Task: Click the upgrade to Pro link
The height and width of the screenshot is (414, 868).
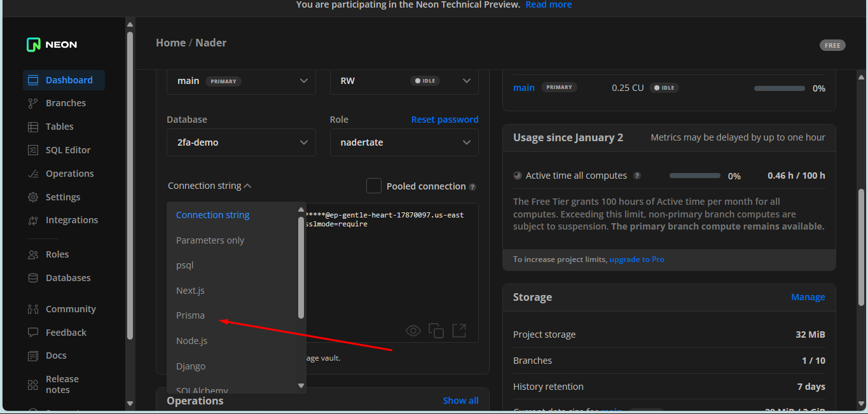Action: pos(637,259)
